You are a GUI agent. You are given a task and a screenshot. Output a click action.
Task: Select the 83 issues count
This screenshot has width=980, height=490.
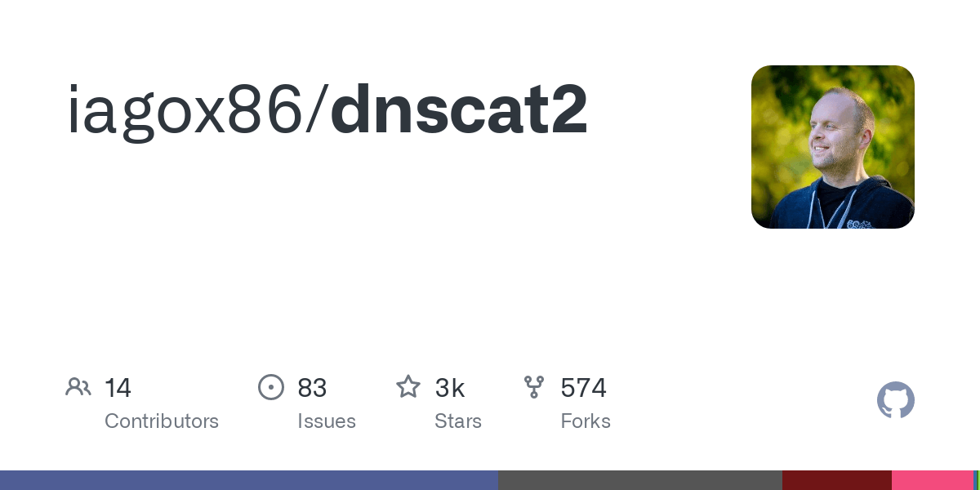pyautogui.click(x=312, y=388)
